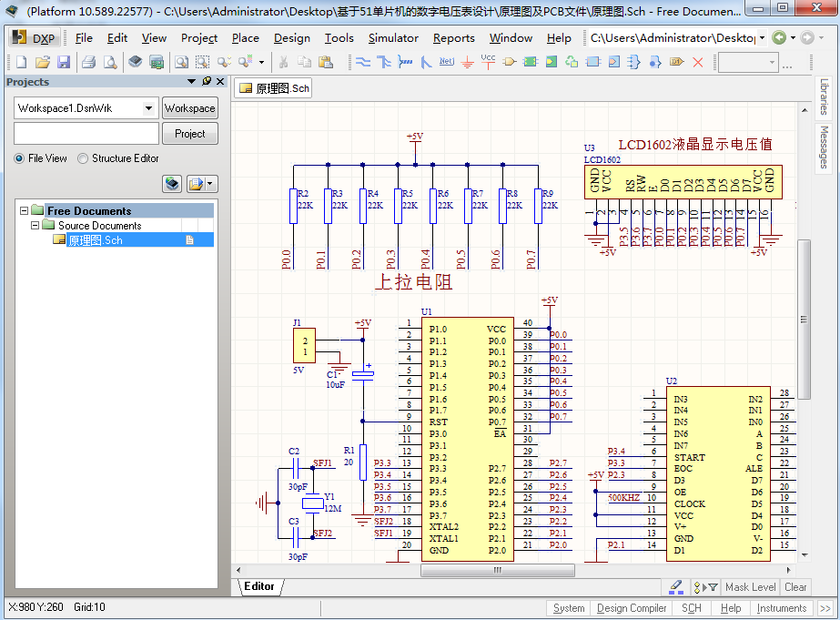
Task: Pin the Projects panel with pushpin icon
Action: [x=207, y=82]
